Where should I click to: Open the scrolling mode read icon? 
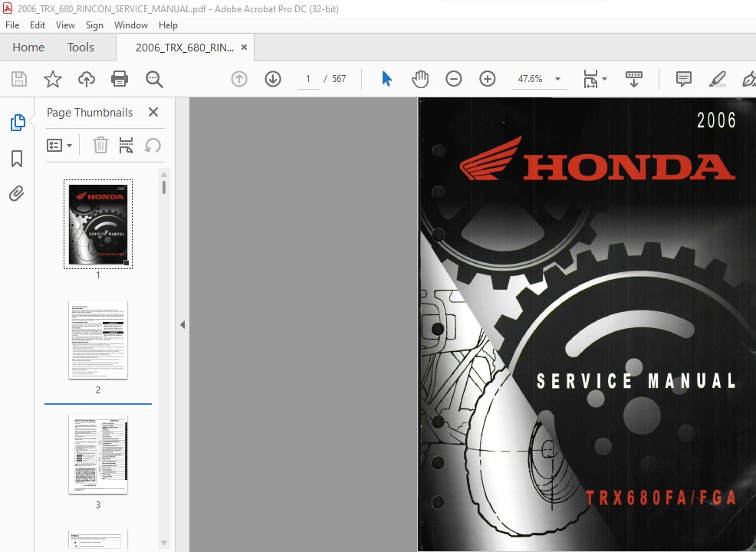point(633,78)
